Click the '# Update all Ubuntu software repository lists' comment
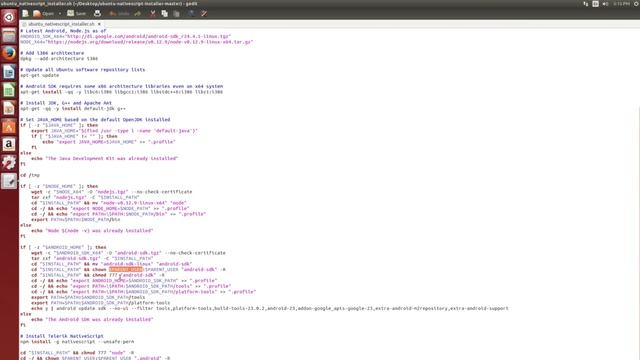Image resolution: width=640 pixels, height=360 pixels. [x=82, y=70]
